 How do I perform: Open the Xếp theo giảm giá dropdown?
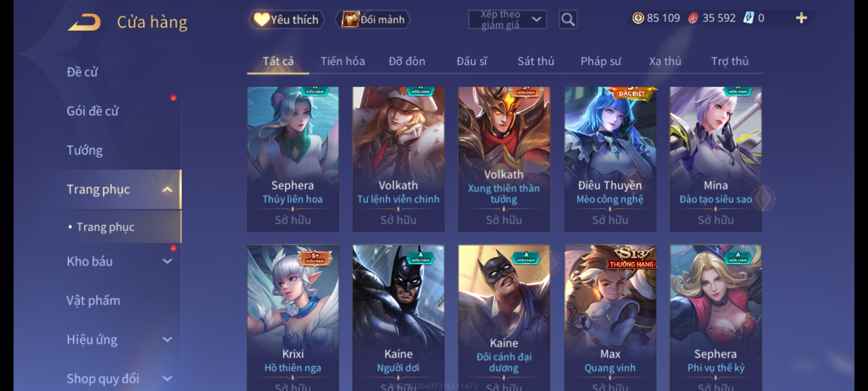click(x=507, y=20)
